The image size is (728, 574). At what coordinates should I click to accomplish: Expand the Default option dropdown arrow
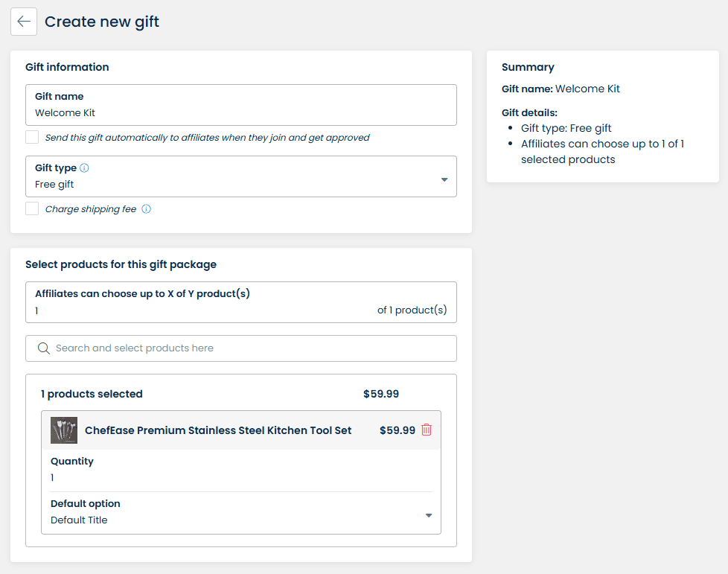429,515
